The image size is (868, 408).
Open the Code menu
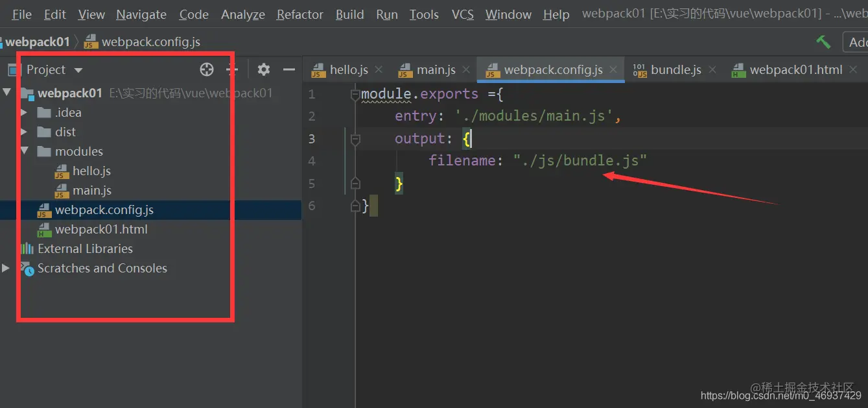point(194,14)
